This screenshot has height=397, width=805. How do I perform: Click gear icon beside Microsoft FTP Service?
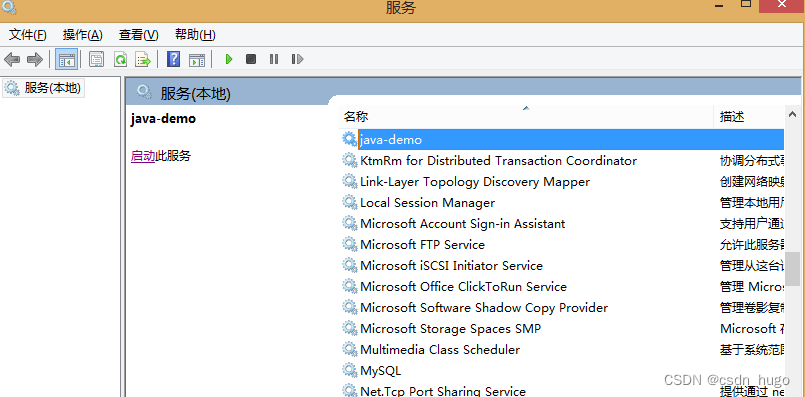click(350, 244)
